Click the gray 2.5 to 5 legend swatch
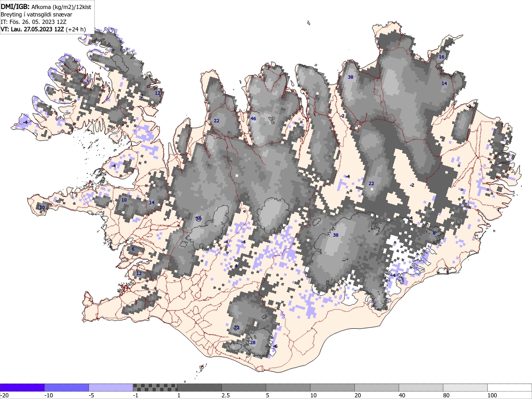The height and width of the screenshot is (399, 532). 244,387
